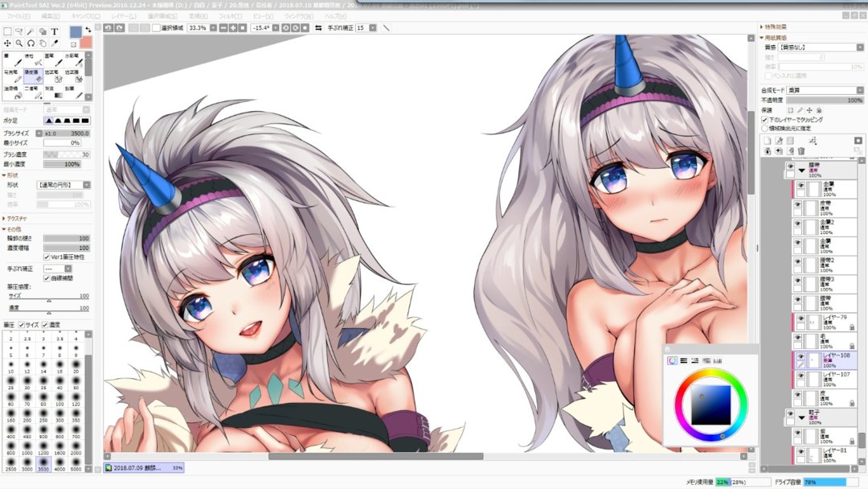Screen dimensions: 868x489
Task: Toggle Ver1筆圧特性 checkbox
Action: click(x=47, y=257)
